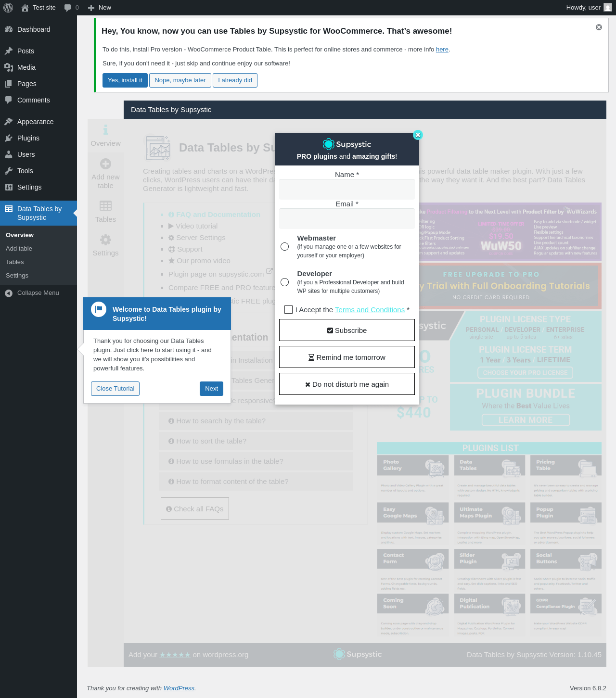Open Comments in the sidebar
Image resolution: width=616 pixels, height=698 pixels.
38,100
